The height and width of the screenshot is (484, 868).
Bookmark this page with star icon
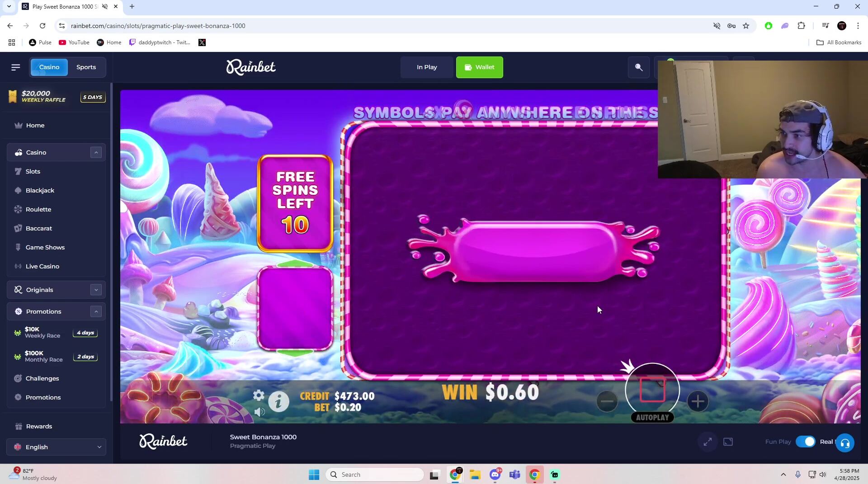[746, 26]
